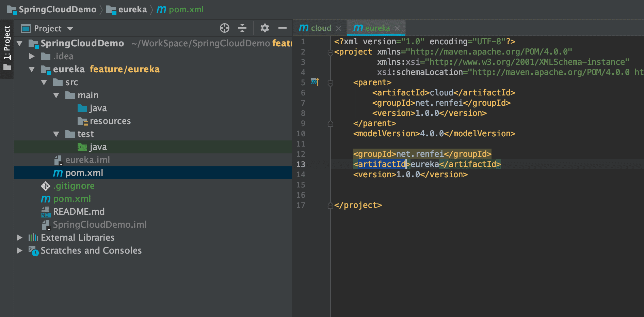Click the Maven icon of selected pom.xml
The height and width of the screenshot is (317, 644).
(x=58, y=173)
